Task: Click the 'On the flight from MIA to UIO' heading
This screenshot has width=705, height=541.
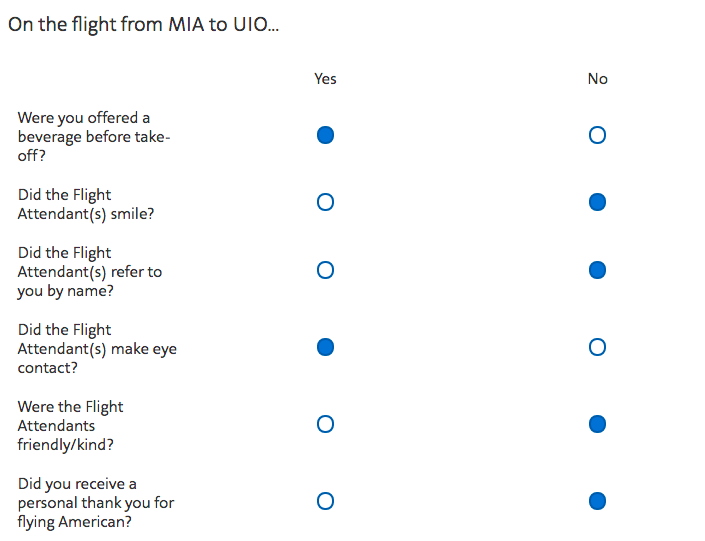Action: pyautogui.click(x=143, y=25)
